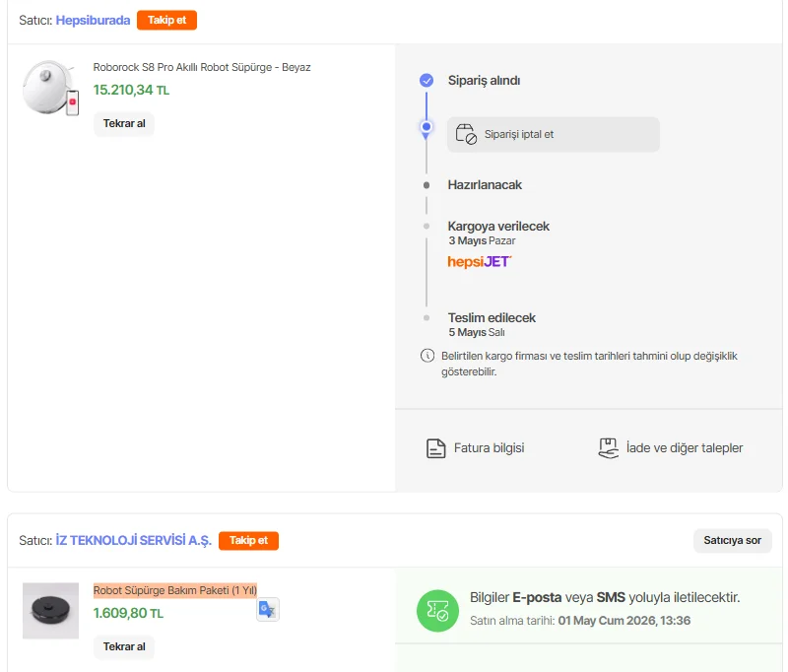Click Teslim edilecek step text
Image resolution: width=788 pixels, height=672 pixels.
[492, 317]
